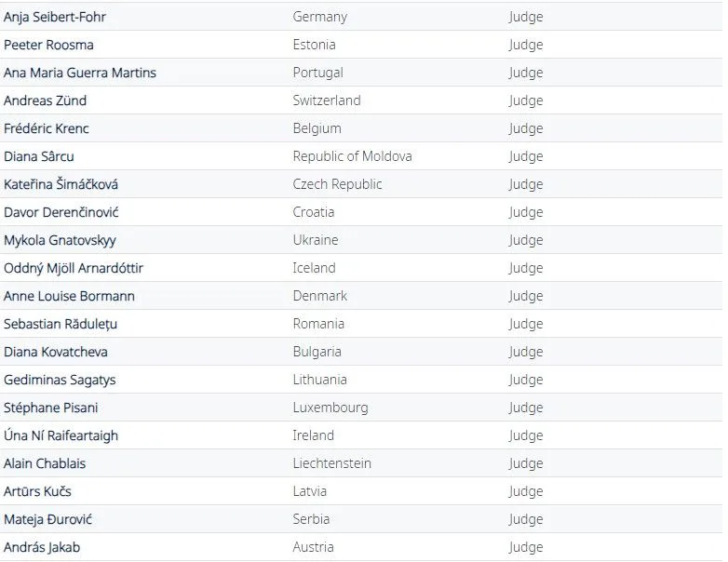
Task: Select the Liechtenstein cell
Action: coord(332,463)
